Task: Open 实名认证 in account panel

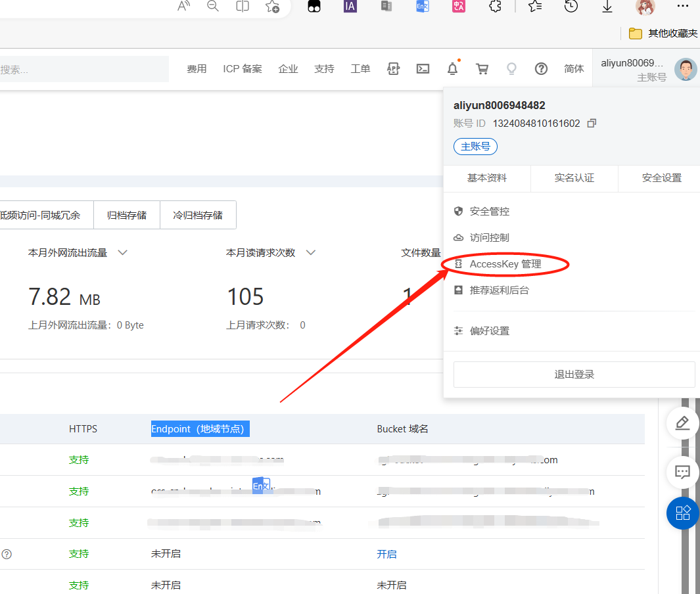Action: (x=574, y=178)
